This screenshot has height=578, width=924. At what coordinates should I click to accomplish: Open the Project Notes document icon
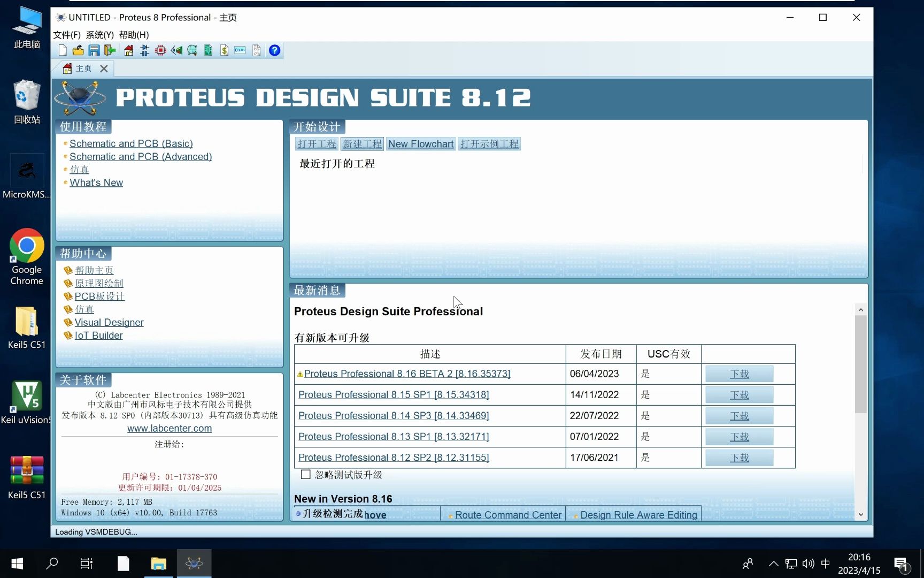pos(256,50)
